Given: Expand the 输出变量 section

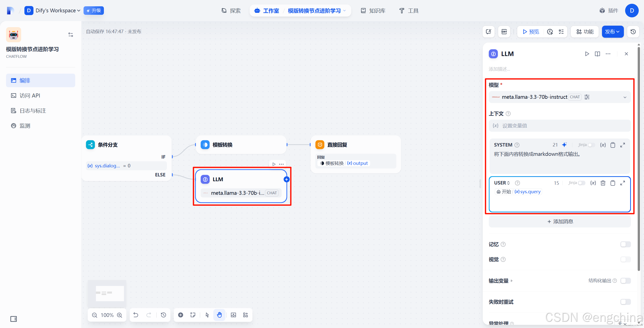Looking at the screenshot, I should [500, 281].
